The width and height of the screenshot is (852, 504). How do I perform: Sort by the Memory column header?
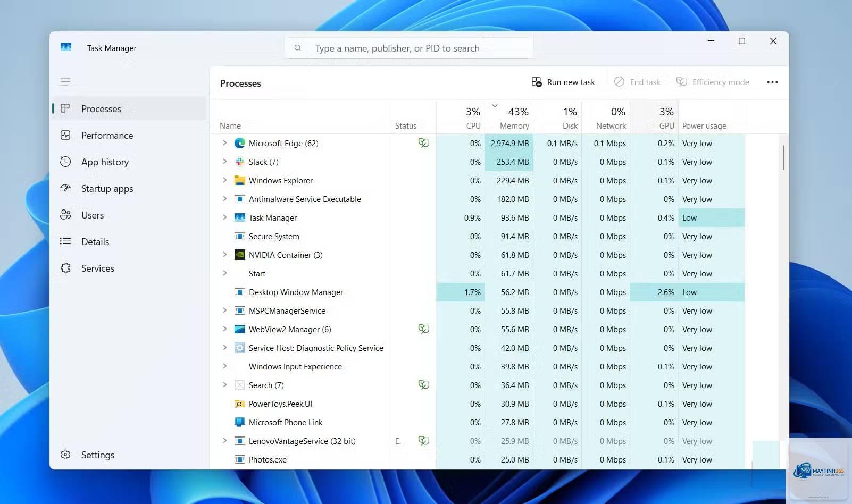pos(509,118)
